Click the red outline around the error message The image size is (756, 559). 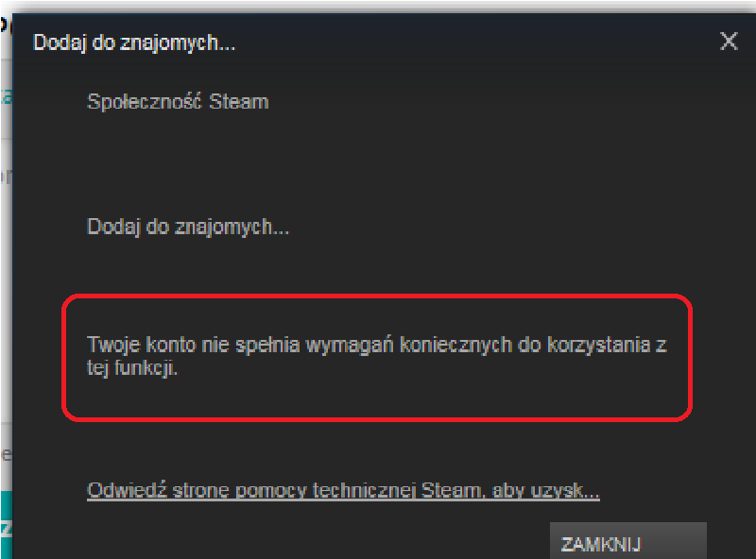point(377,296)
